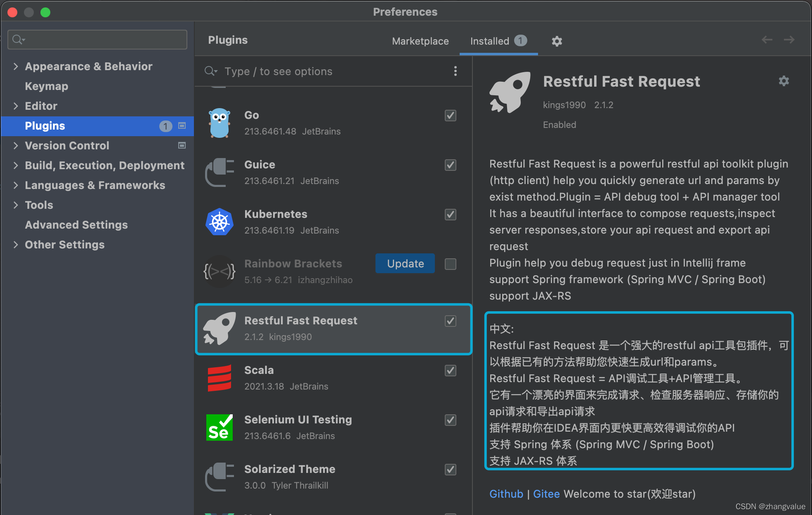812x515 pixels.
Task: Click the back navigation arrow
Action: 767,40
